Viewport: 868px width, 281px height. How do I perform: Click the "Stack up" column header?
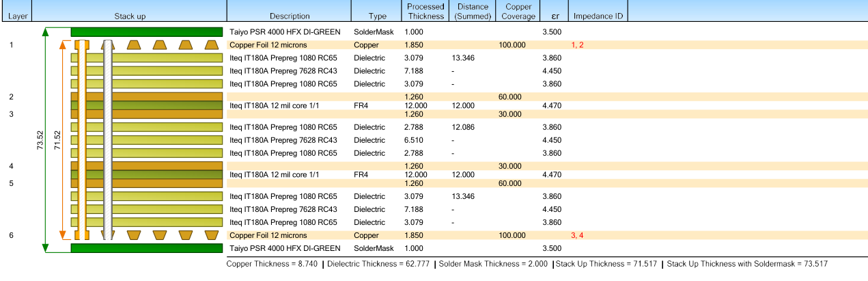click(x=130, y=16)
